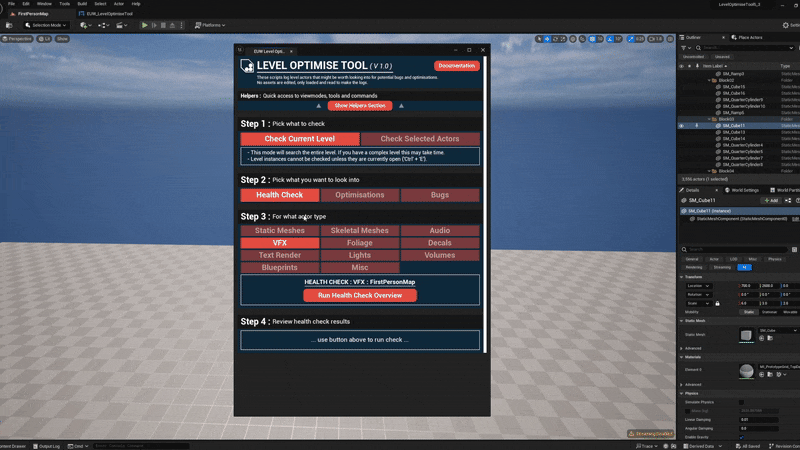Collapse the Block03 folder in Outliner
The image size is (800, 450).
(x=709, y=119)
